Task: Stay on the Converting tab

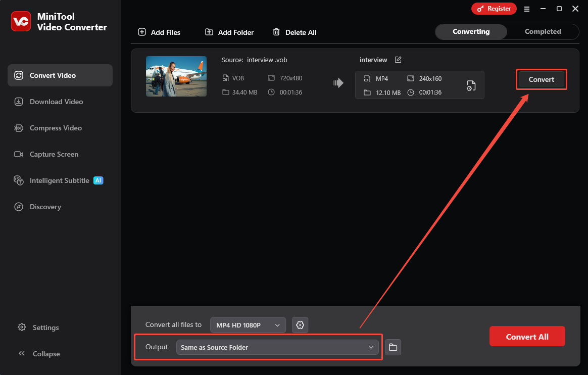Action: coord(470,31)
